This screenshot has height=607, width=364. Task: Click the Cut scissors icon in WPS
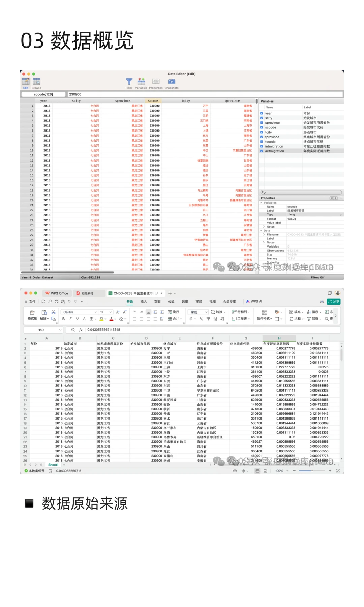(53, 312)
